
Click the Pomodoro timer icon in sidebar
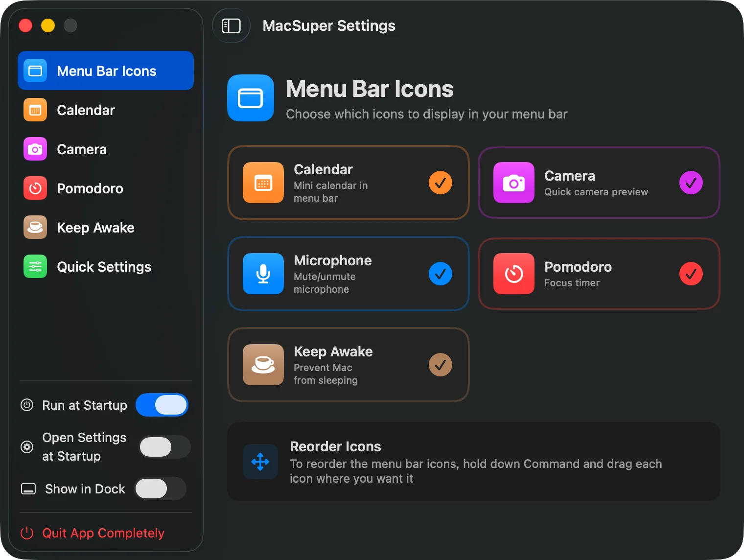35,188
